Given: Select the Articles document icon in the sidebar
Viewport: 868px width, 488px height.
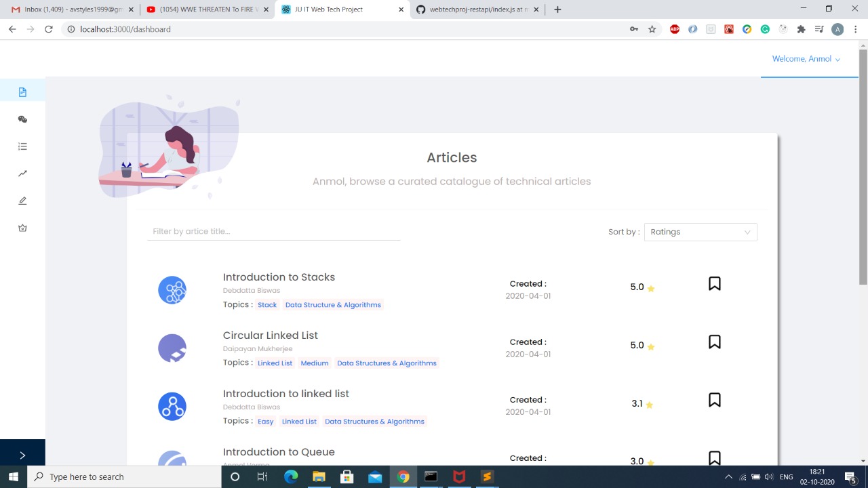Looking at the screenshot, I should click(22, 91).
